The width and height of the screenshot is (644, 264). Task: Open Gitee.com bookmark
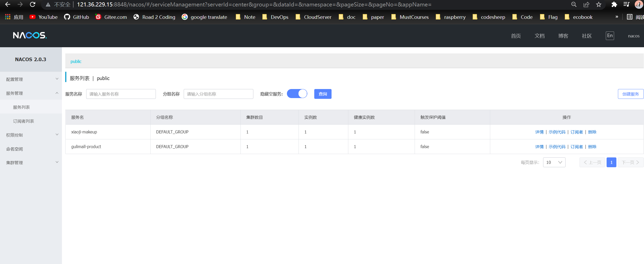tap(111, 17)
